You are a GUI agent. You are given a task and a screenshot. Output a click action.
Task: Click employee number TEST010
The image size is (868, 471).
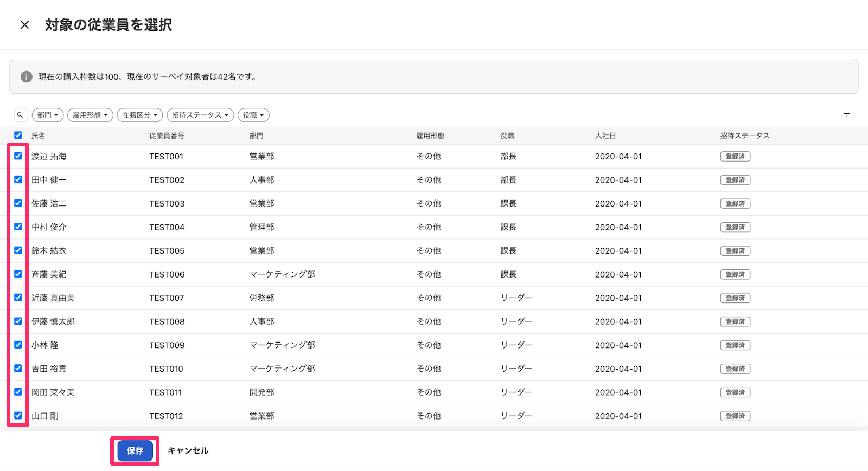tap(167, 369)
